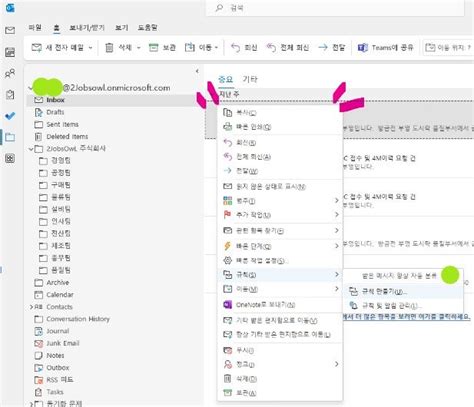Image resolution: width=474 pixels, height=407 pixels.
Task: Open the dropdown arrow next to ribbon 삭제
Action: 139,48
